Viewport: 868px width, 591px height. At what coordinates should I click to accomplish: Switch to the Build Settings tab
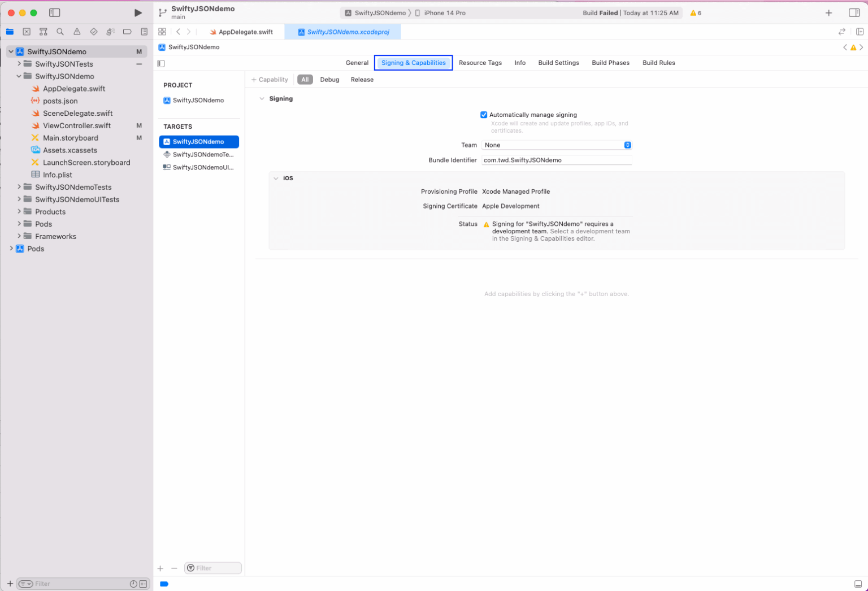click(558, 63)
